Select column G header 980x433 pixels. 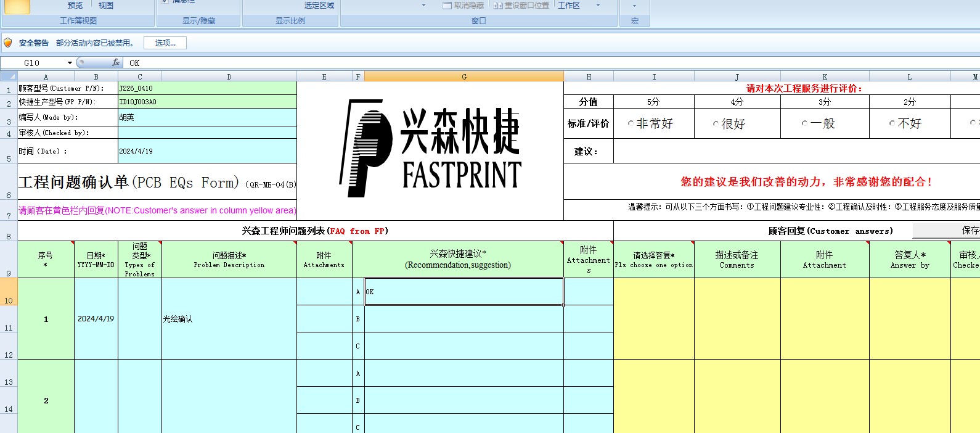point(464,76)
